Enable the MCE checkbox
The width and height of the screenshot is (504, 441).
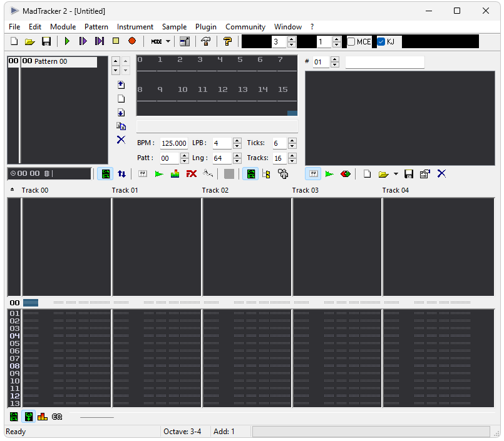coord(351,42)
